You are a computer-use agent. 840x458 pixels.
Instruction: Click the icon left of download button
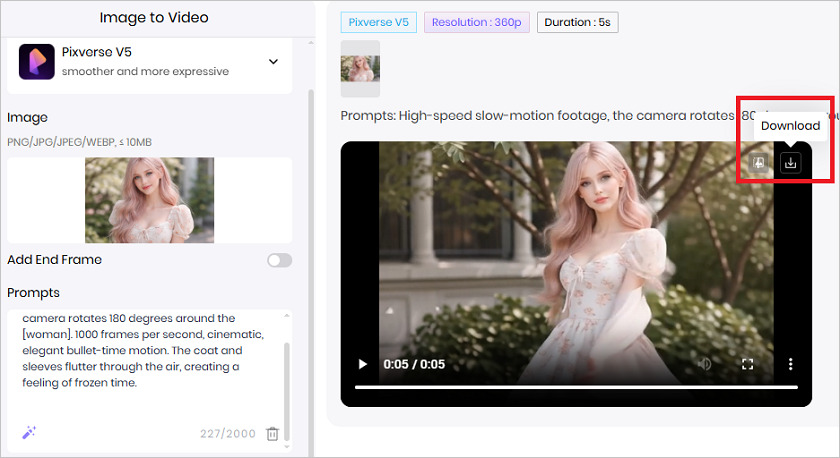click(x=759, y=162)
